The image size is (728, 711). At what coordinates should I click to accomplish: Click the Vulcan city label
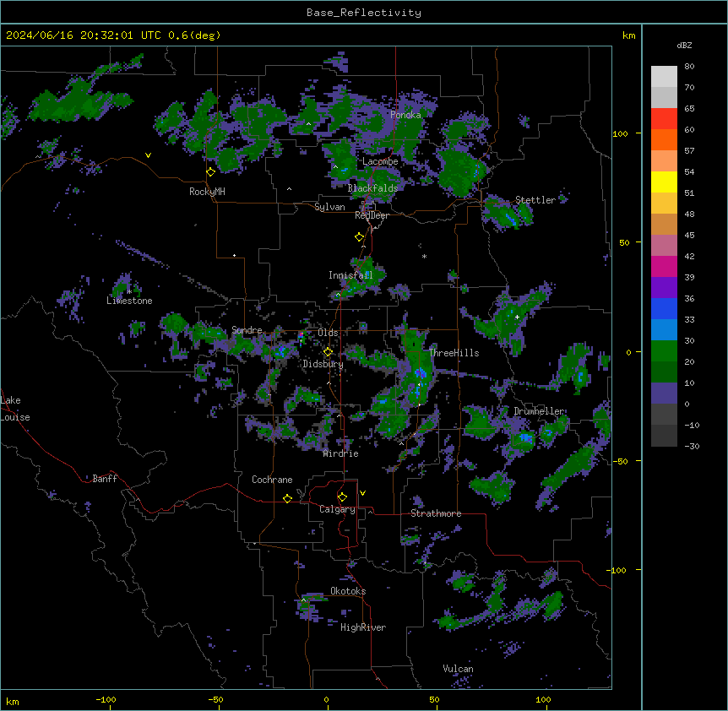click(x=459, y=669)
